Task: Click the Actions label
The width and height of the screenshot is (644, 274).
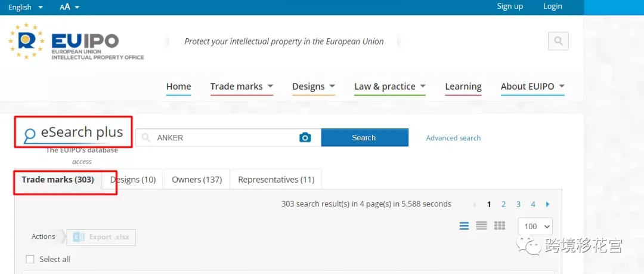Action: 43,236
